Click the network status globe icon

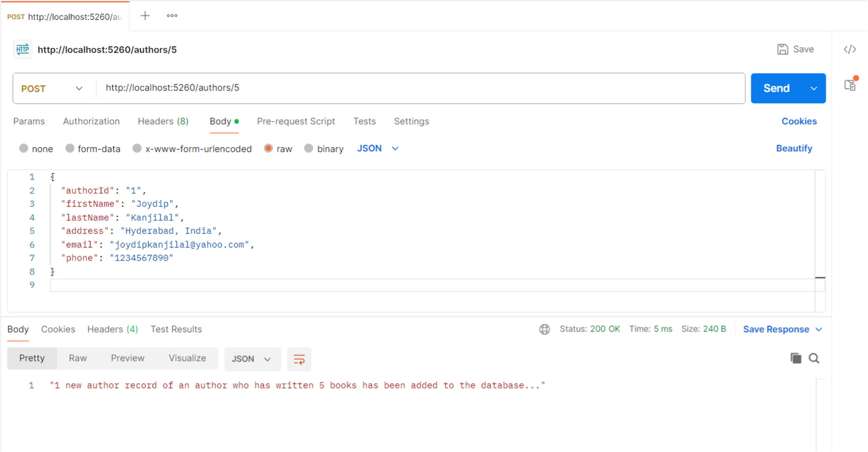[544, 329]
